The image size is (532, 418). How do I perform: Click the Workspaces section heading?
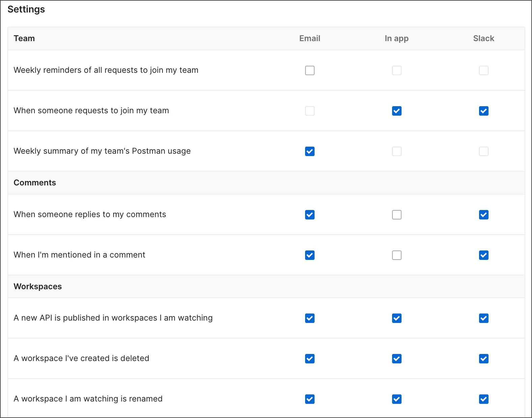[x=38, y=287]
